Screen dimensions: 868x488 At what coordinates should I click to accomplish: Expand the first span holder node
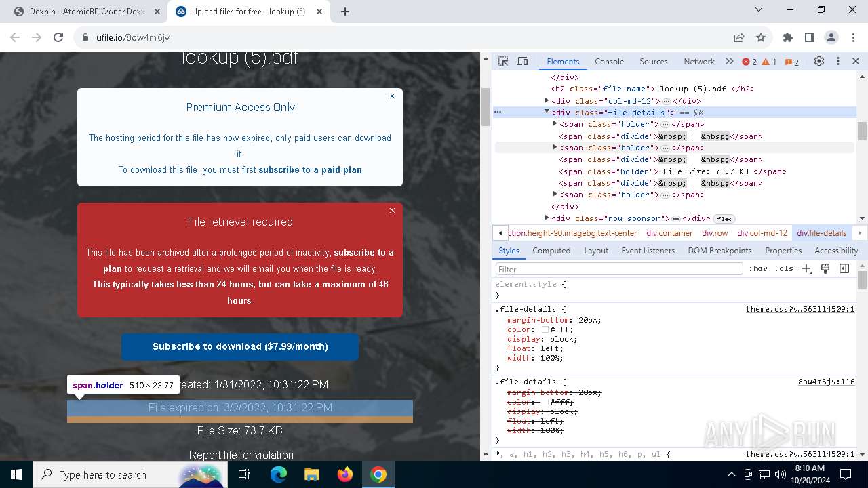(555, 124)
